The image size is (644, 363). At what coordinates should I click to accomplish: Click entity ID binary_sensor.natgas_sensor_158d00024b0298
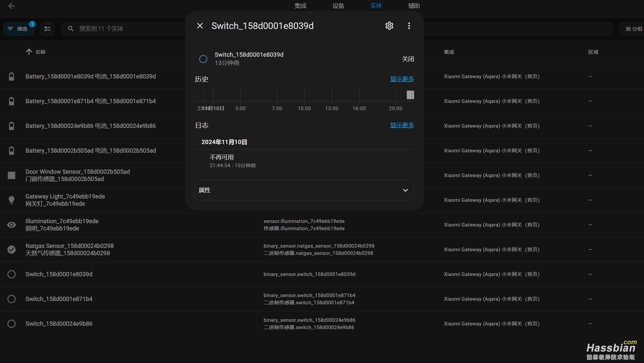coord(319,246)
